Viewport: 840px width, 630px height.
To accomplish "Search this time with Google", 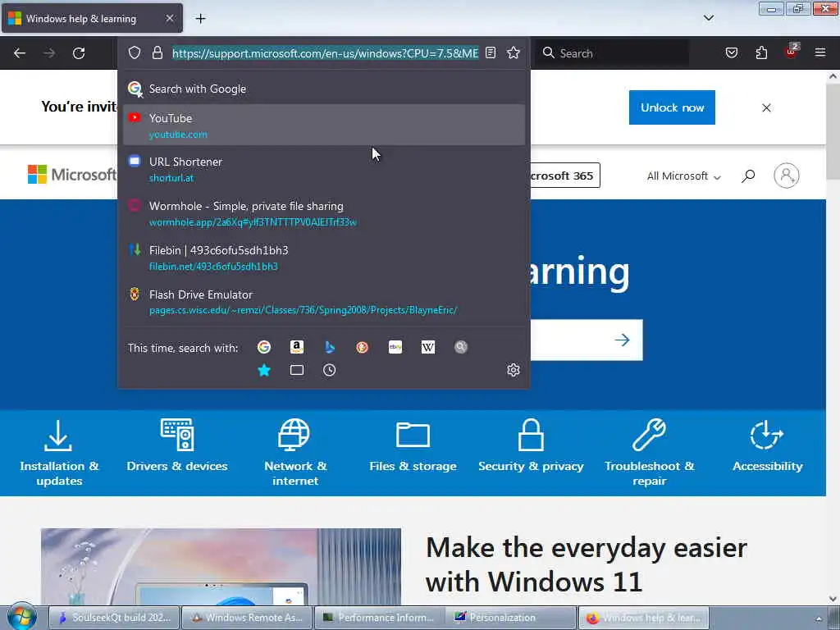I will click(264, 347).
